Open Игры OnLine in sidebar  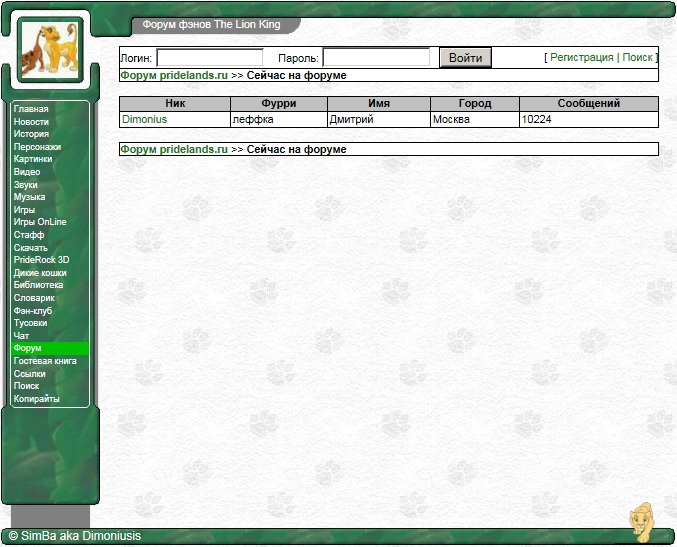click(40, 222)
